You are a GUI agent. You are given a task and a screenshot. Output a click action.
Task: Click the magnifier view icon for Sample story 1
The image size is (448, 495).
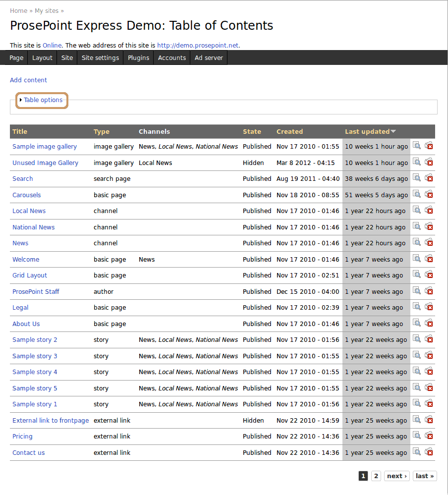417,403
